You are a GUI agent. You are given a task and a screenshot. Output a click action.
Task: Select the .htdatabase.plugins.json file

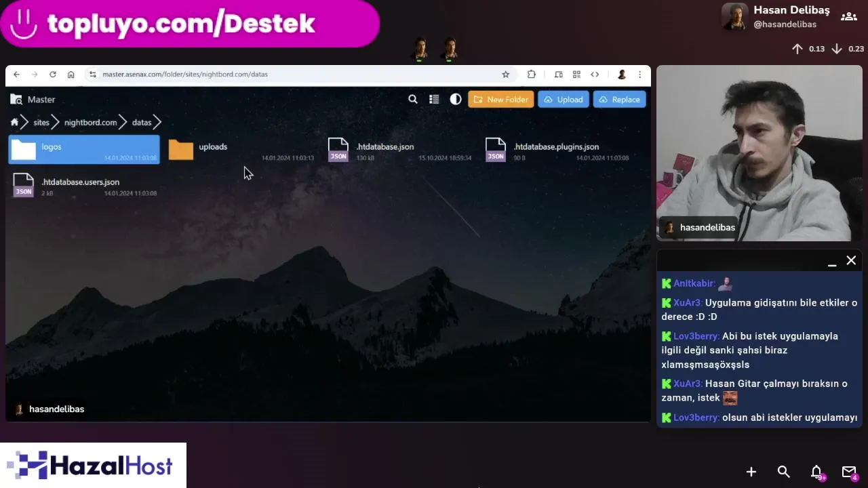556,150
